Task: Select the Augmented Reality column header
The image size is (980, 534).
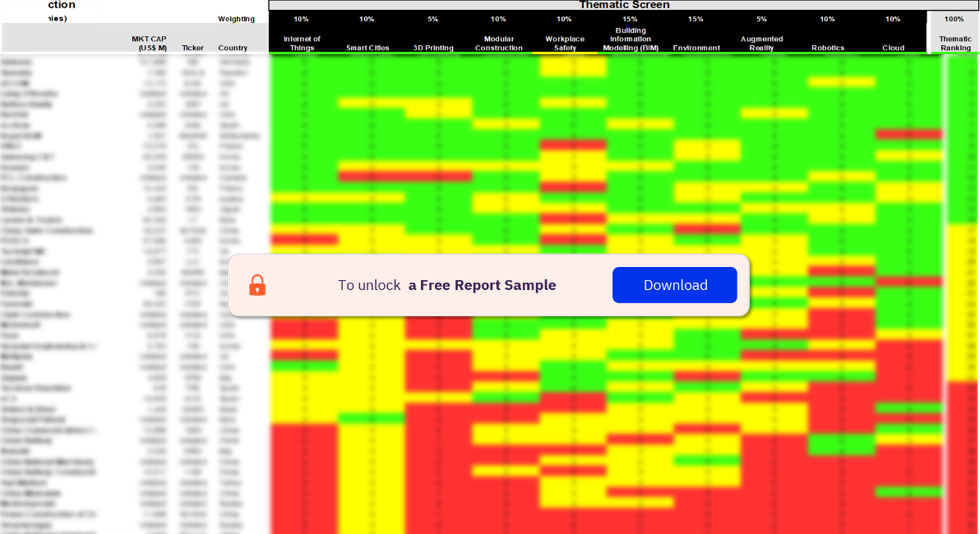Action: click(x=761, y=43)
